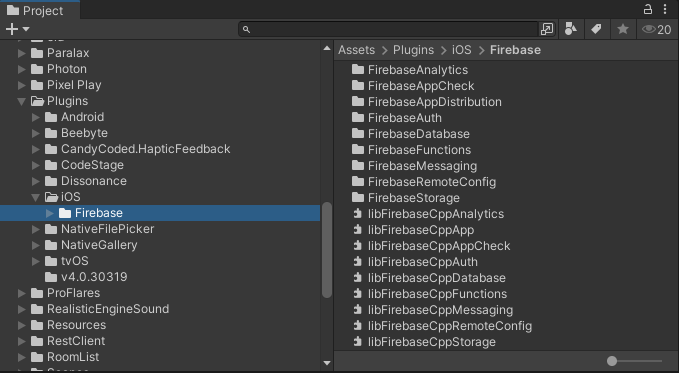Open the create asset plus button
The height and width of the screenshot is (373, 679).
[x=12, y=29]
